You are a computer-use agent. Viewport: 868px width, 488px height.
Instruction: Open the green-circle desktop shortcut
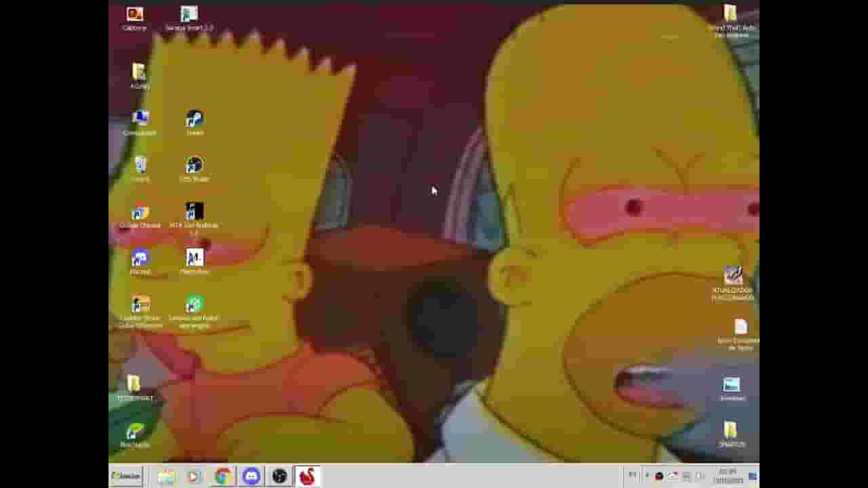click(x=195, y=312)
